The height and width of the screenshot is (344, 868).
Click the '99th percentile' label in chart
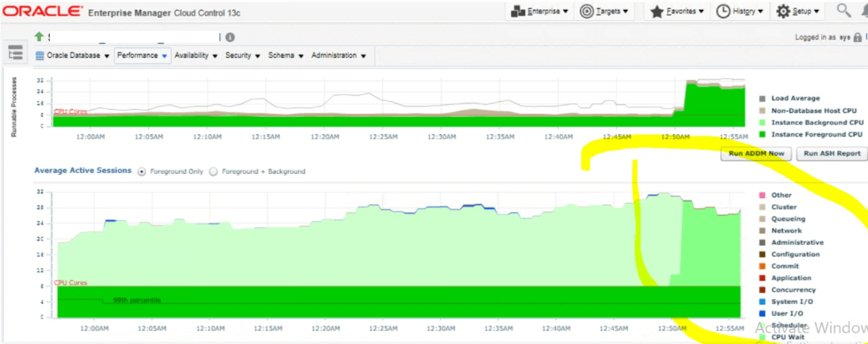[137, 300]
